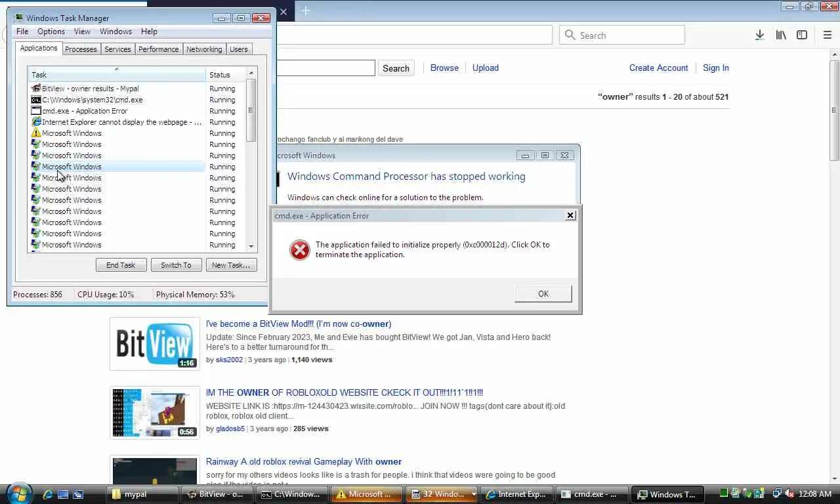The height and width of the screenshot is (504, 840).
Task: Switch to the Performance tab
Action: 158,49
